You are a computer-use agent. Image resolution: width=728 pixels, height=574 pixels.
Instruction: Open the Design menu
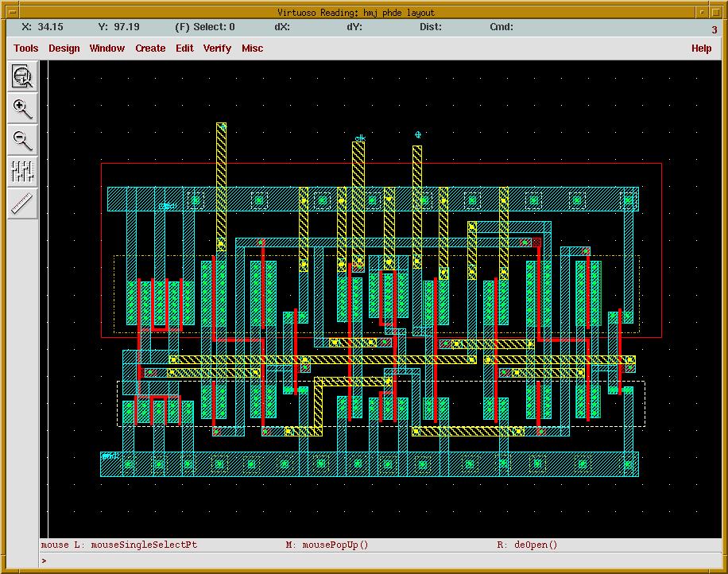click(64, 48)
